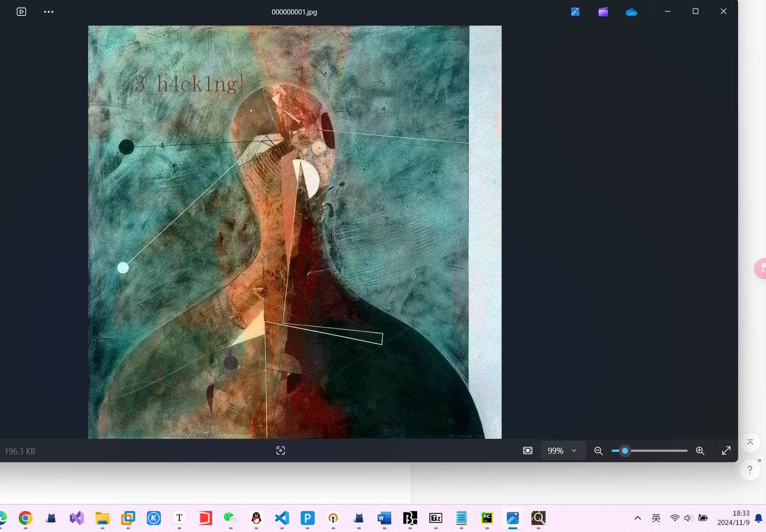Start slideshow using the top-left play icon
Screen dimensions: 766x532
(21, 12)
